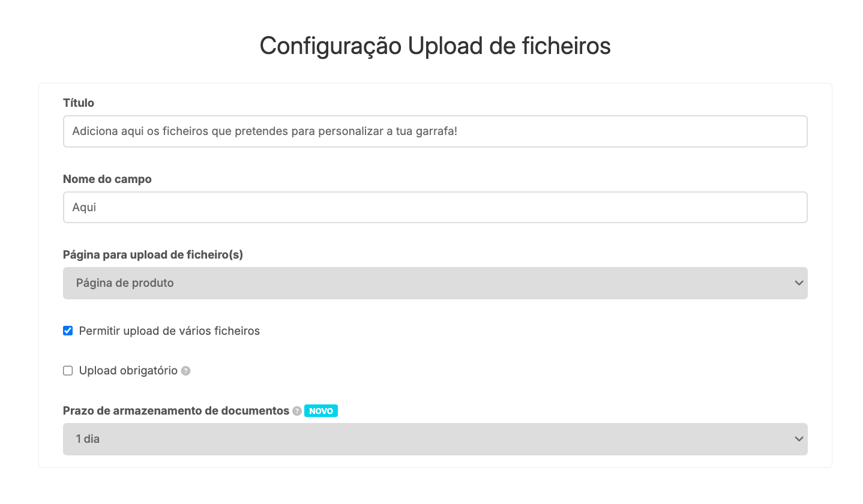Click inside the Título text field
863x504 pixels.
pyautogui.click(x=435, y=131)
